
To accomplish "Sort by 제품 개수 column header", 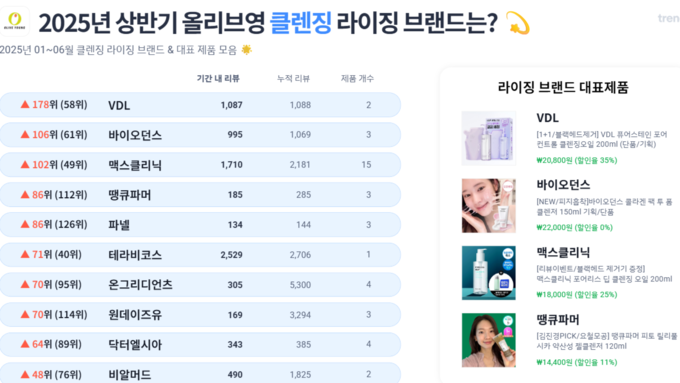I will click(357, 79).
